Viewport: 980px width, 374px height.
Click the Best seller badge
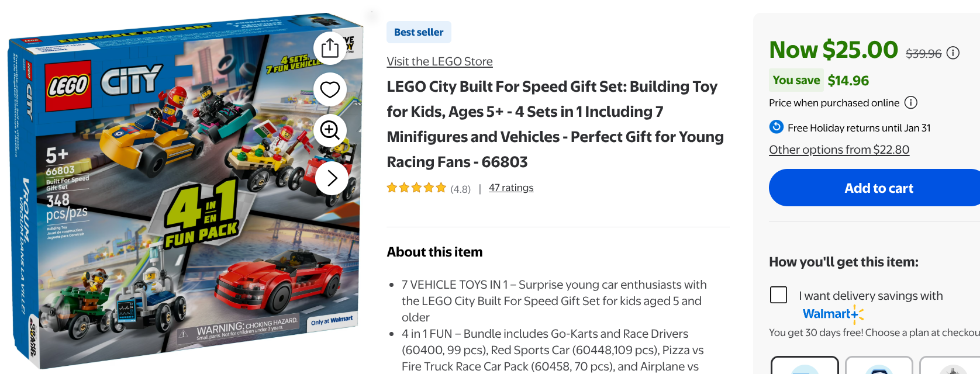point(419,32)
